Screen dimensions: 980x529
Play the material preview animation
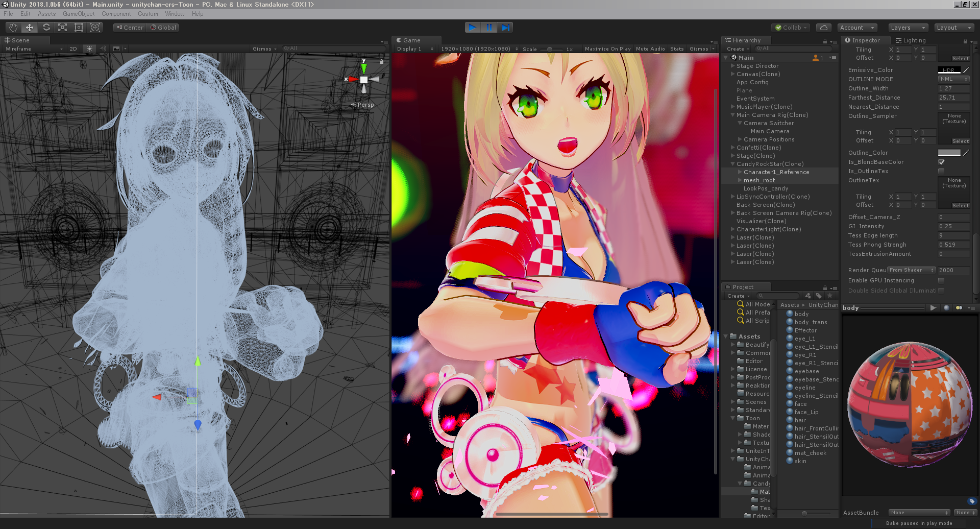coord(934,308)
